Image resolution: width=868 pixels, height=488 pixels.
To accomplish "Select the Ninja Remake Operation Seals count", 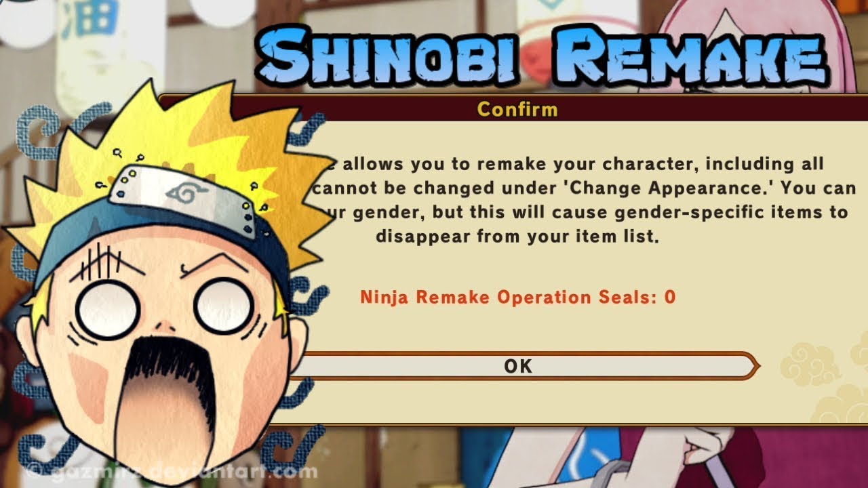I will coord(517,297).
